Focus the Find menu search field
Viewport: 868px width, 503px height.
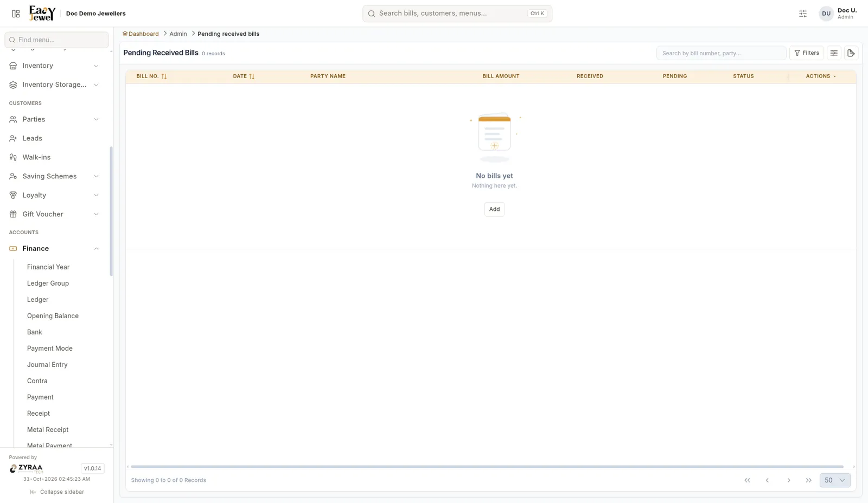pos(56,40)
